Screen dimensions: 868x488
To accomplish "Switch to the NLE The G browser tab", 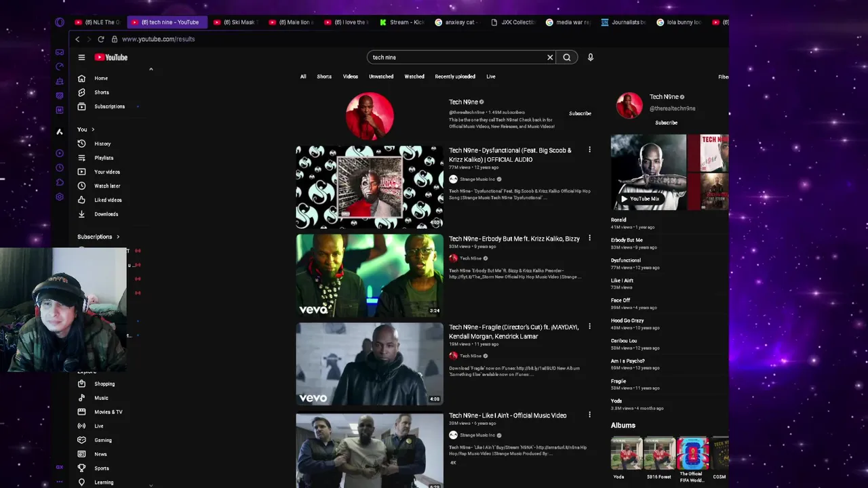I will 97,22.
